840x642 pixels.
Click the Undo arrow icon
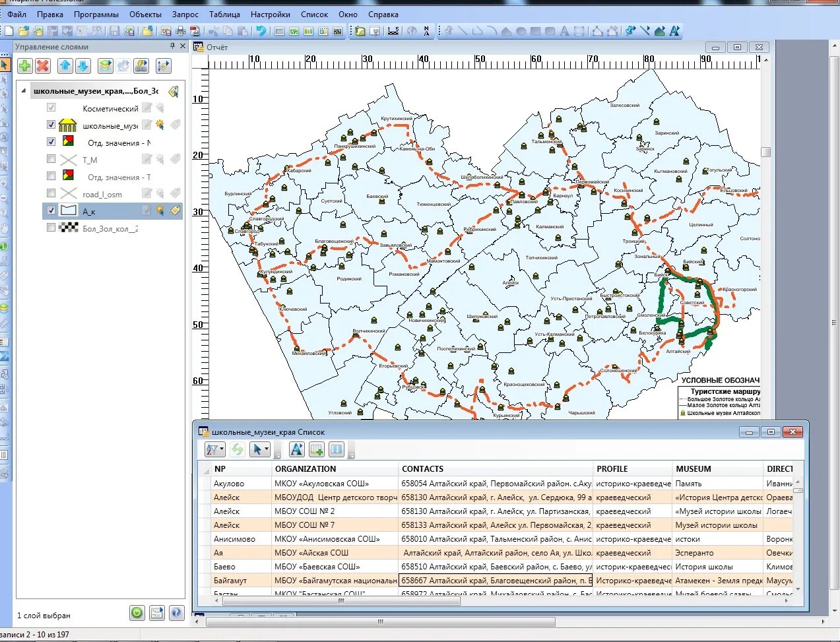[261, 31]
